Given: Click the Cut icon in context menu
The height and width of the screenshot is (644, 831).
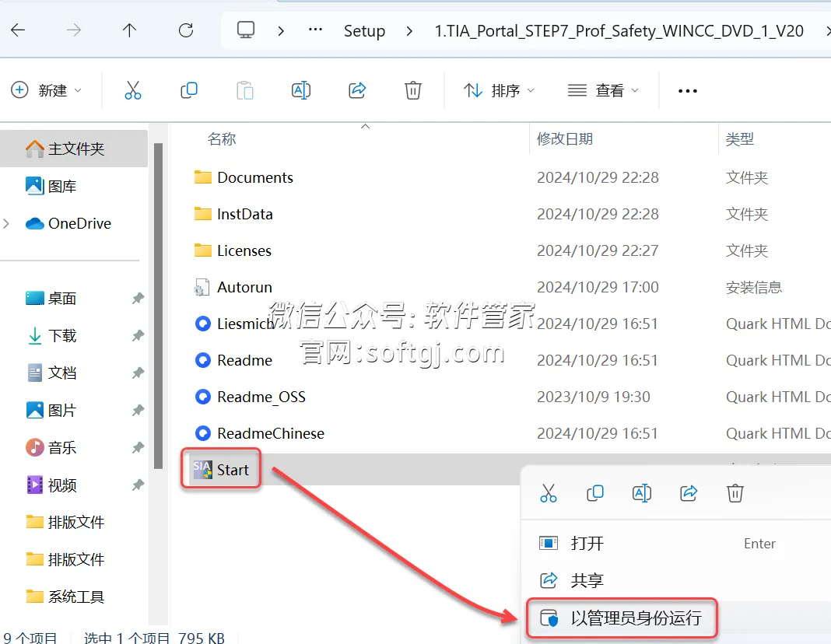Looking at the screenshot, I should click(549, 493).
